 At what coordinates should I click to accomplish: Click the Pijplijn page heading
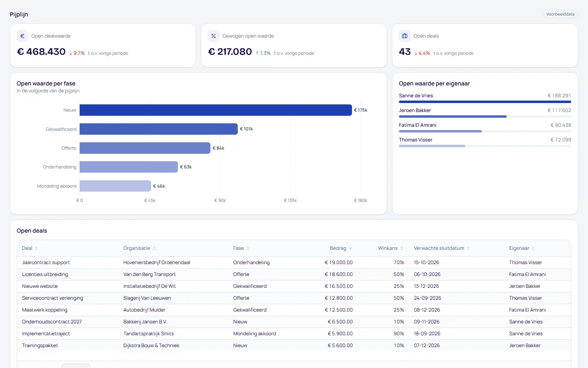19,14
